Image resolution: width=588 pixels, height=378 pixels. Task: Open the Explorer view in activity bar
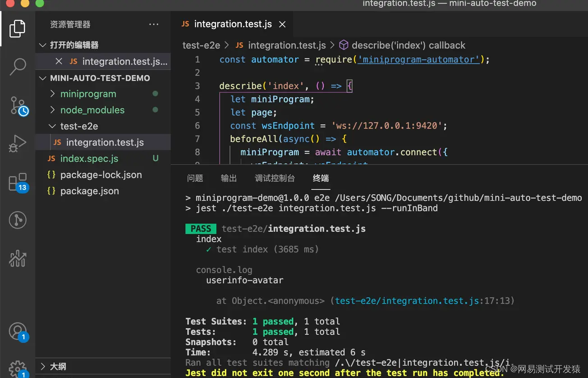click(x=17, y=29)
